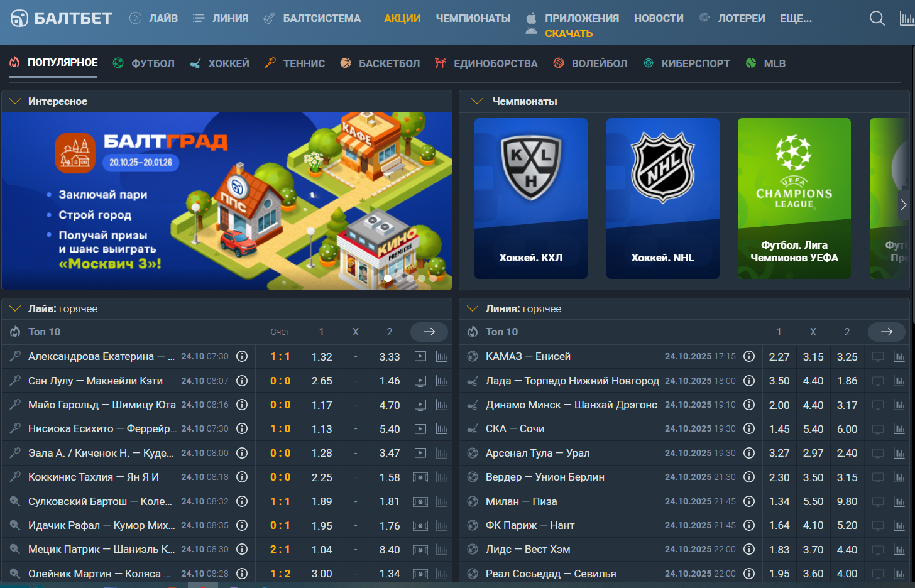Collapse the Интересное section
The width and height of the screenshot is (915, 588).
pos(16,101)
